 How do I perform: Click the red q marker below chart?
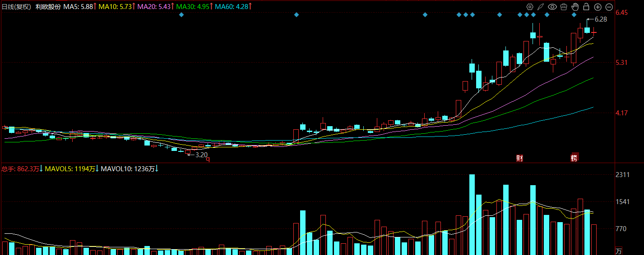coord(208,159)
